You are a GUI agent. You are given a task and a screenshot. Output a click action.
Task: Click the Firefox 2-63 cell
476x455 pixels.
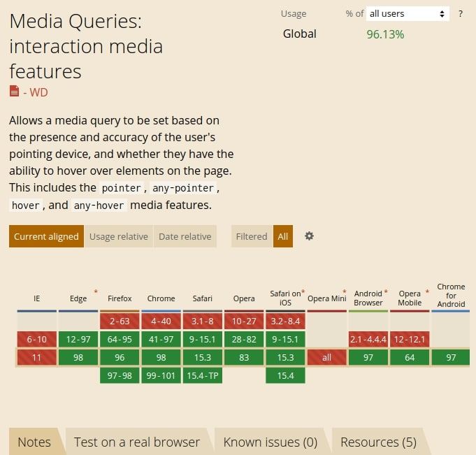pos(120,321)
